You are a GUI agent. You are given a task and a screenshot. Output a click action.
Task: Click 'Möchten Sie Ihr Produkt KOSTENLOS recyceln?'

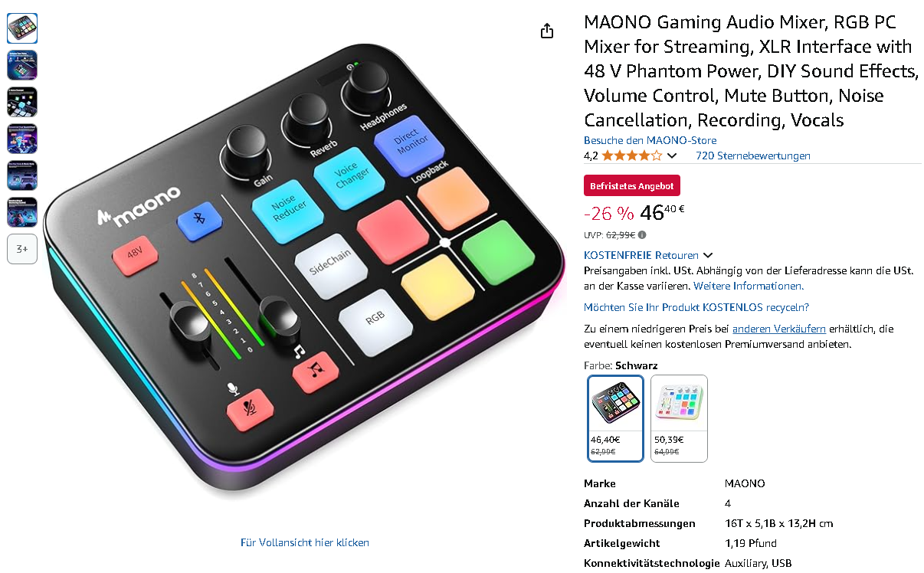click(x=696, y=307)
